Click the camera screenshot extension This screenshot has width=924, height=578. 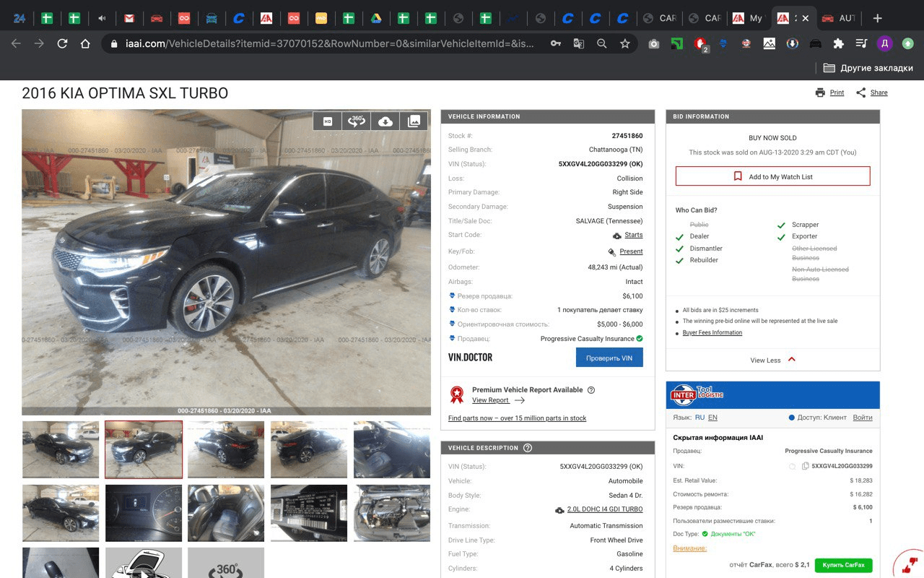tap(654, 43)
